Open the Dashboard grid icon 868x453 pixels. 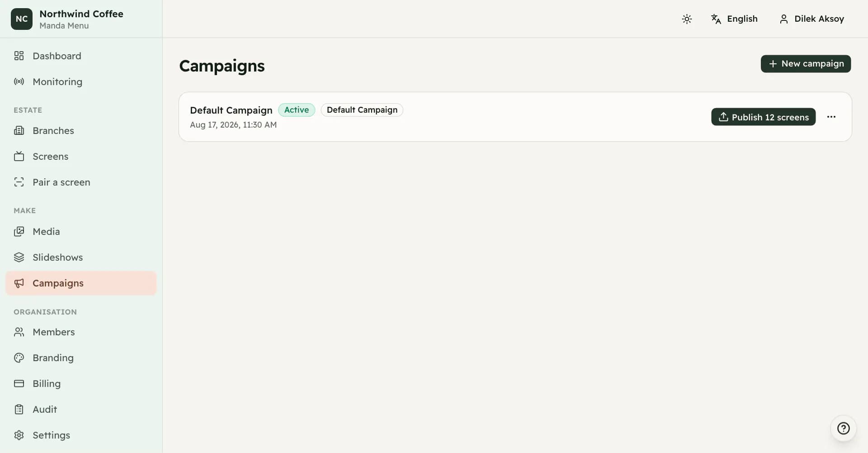(19, 56)
